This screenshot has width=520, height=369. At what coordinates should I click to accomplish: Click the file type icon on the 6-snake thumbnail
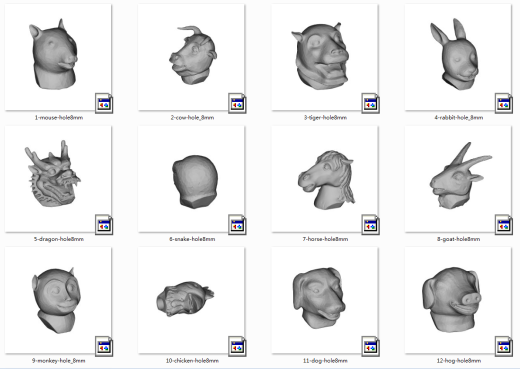click(x=237, y=225)
